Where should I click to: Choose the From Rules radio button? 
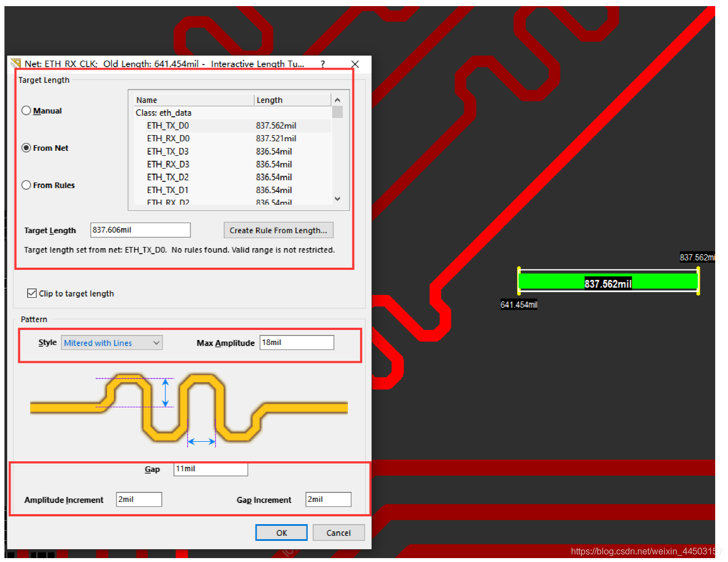coord(26,185)
